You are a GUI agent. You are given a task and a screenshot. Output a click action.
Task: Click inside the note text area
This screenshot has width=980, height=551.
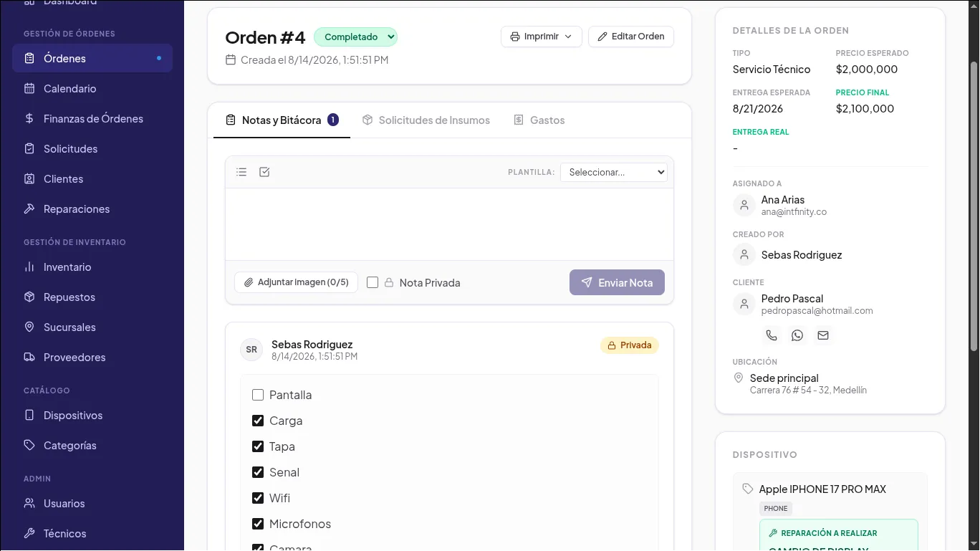(x=449, y=224)
